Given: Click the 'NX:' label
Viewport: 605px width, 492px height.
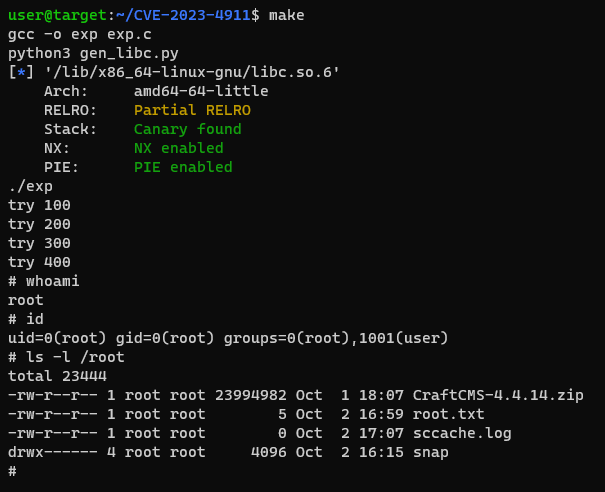Looking at the screenshot, I should pyautogui.click(x=57, y=148).
